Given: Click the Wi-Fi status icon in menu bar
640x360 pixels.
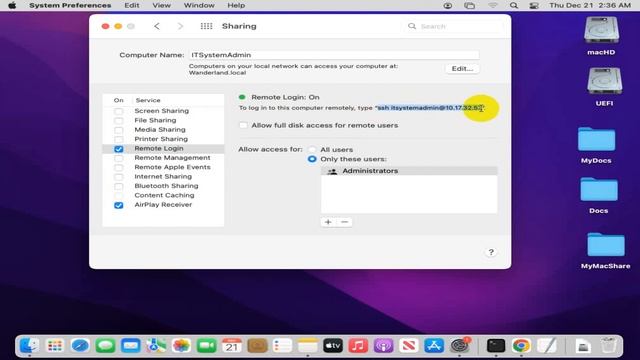Looking at the screenshot, I should pyautogui.click(x=493, y=5).
